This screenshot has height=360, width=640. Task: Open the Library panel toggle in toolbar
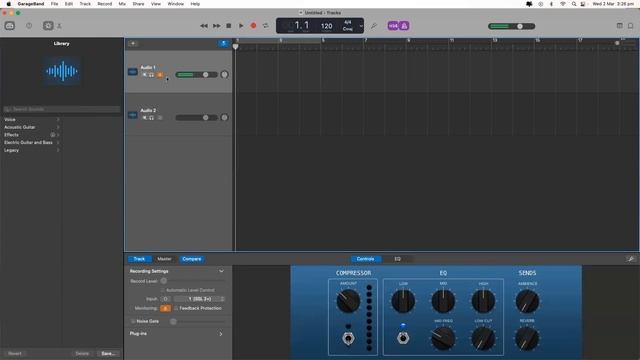10,26
